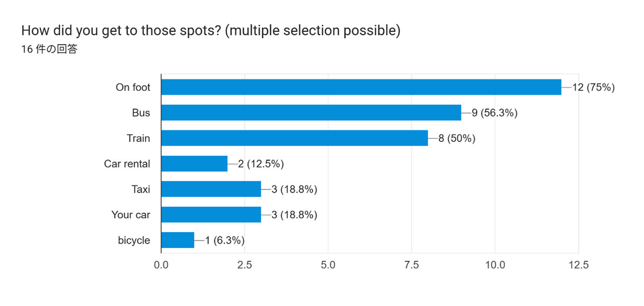Click the "16 件の回答" response count

(49, 50)
